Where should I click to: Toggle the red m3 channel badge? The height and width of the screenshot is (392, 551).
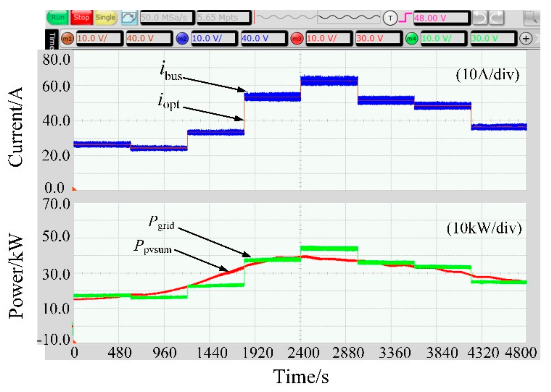pos(297,39)
